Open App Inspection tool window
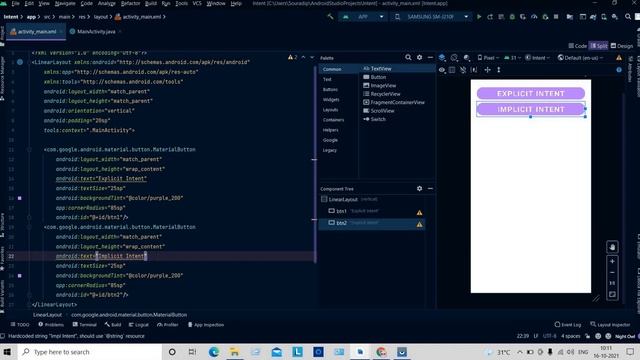 tap(206, 325)
